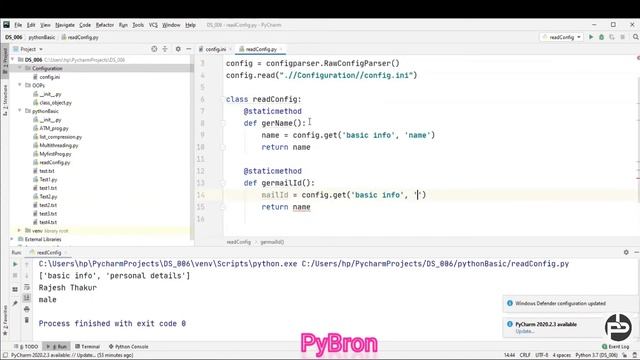Print the Run console output
The image size is (640, 360).
pyautogui.click(x=27, y=309)
